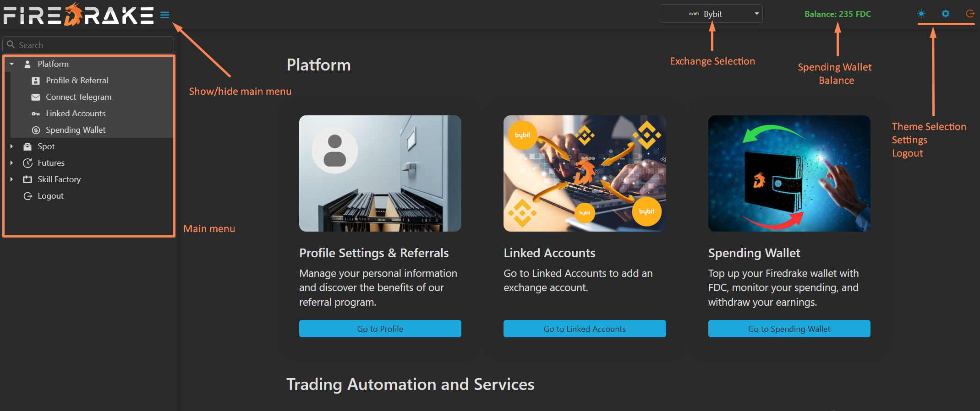Open settings with the gear icon
The height and width of the screenshot is (411, 980).
click(x=945, y=14)
